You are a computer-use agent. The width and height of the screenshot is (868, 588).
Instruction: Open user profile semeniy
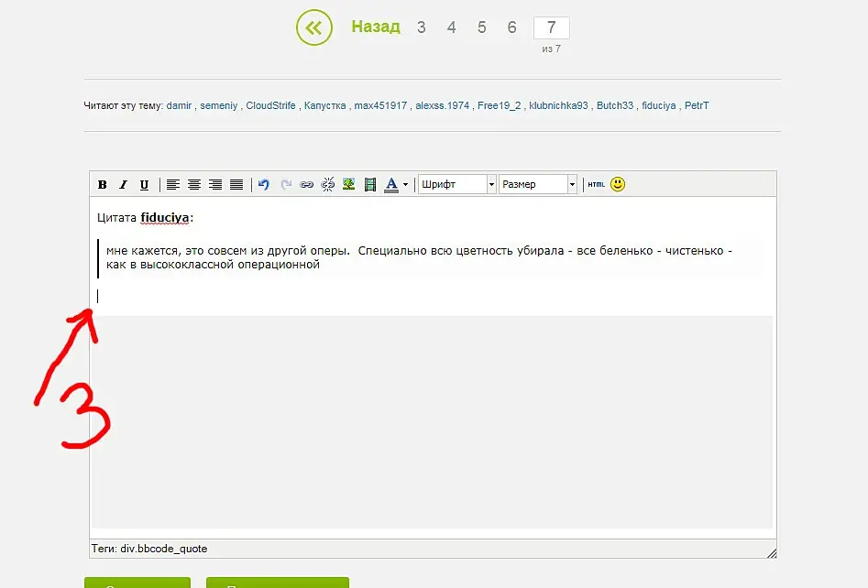tap(219, 105)
